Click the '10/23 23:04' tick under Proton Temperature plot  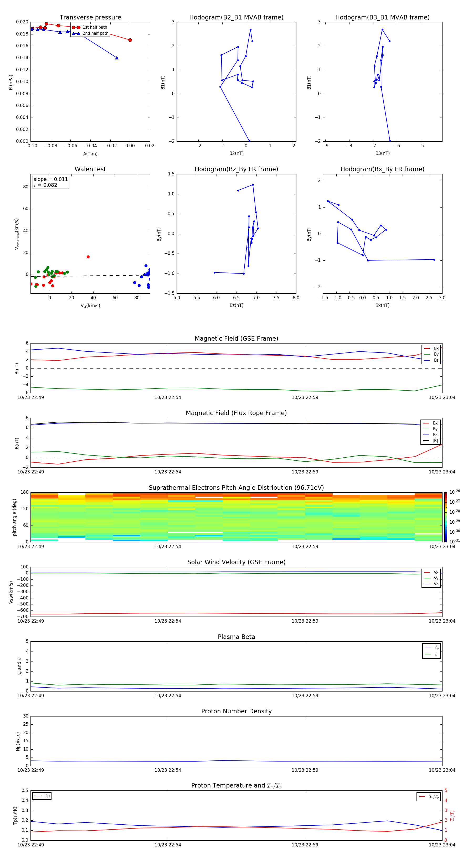[442, 845]
